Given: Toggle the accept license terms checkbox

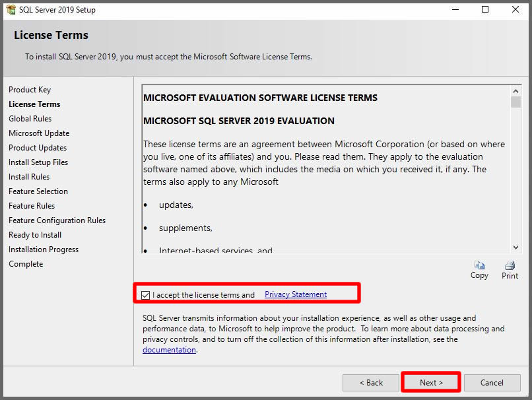Looking at the screenshot, I should tap(146, 295).
